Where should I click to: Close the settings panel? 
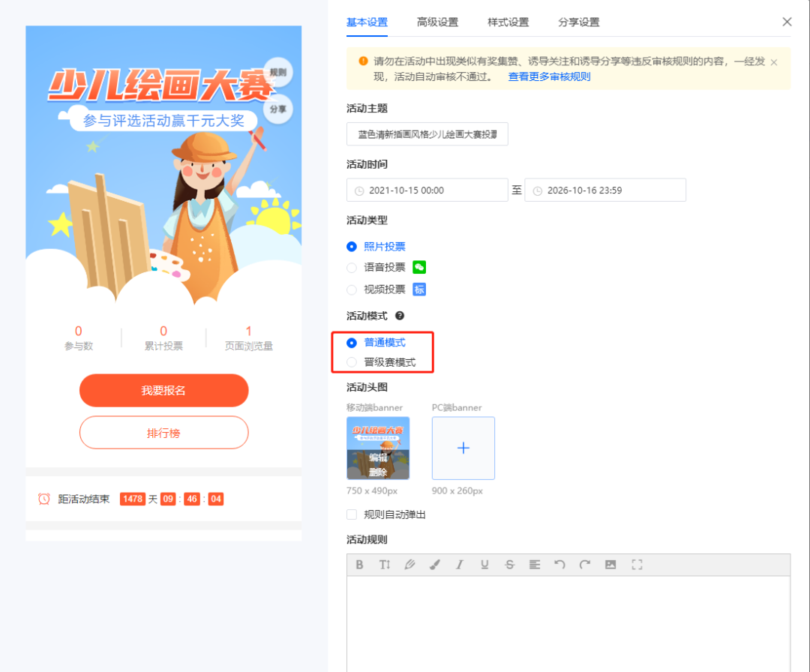(787, 22)
